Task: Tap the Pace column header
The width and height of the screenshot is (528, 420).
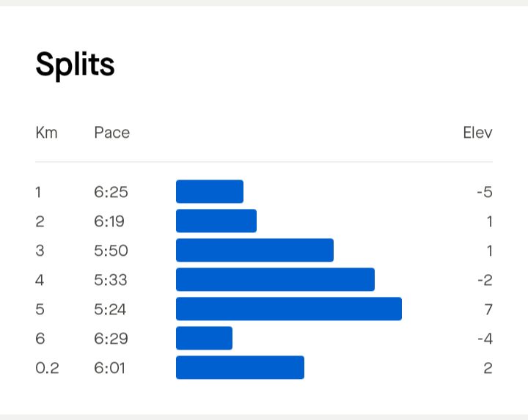Action: coord(111,133)
